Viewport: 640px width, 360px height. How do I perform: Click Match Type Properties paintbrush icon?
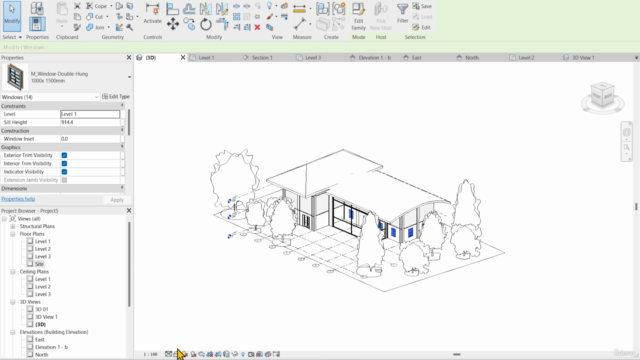77,27
